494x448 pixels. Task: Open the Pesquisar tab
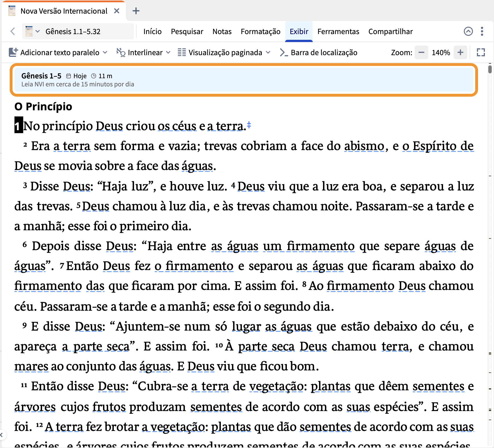(187, 31)
